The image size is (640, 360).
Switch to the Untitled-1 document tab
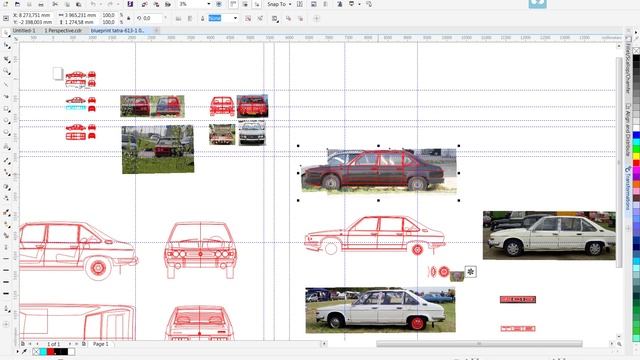pos(24,31)
